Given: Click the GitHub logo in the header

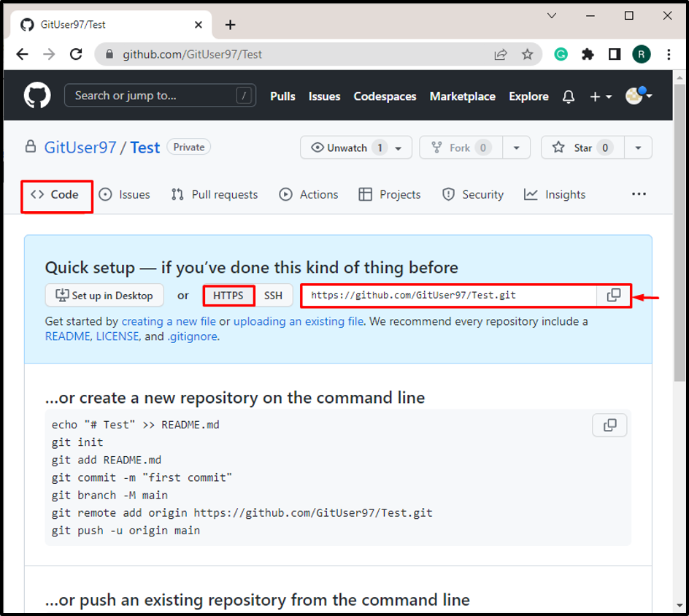Looking at the screenshot, I should pos(36,96).
